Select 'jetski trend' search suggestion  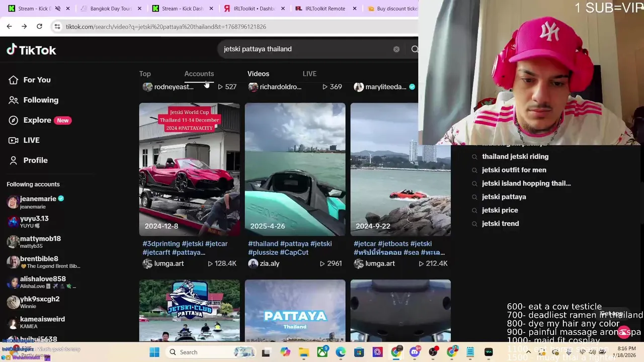(x=500, y=224)
